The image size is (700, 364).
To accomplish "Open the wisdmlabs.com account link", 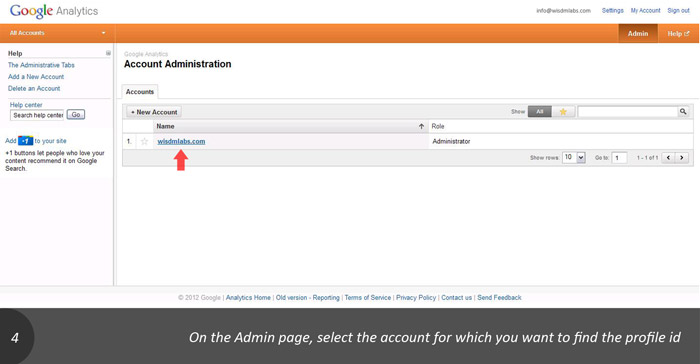I will pyautogui.click(x=181, y=141).
